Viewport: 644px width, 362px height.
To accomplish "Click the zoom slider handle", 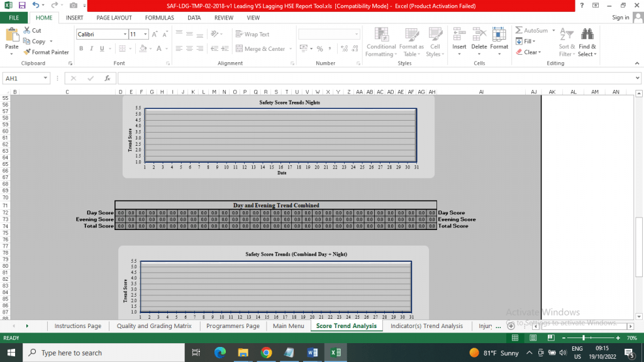I will pos(583,337).
